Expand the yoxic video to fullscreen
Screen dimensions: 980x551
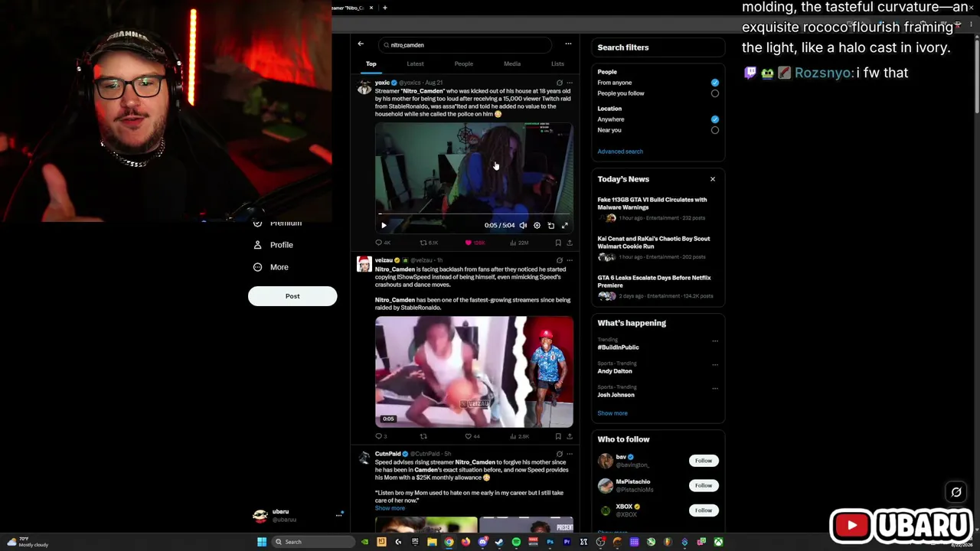[x=565, y=225]
